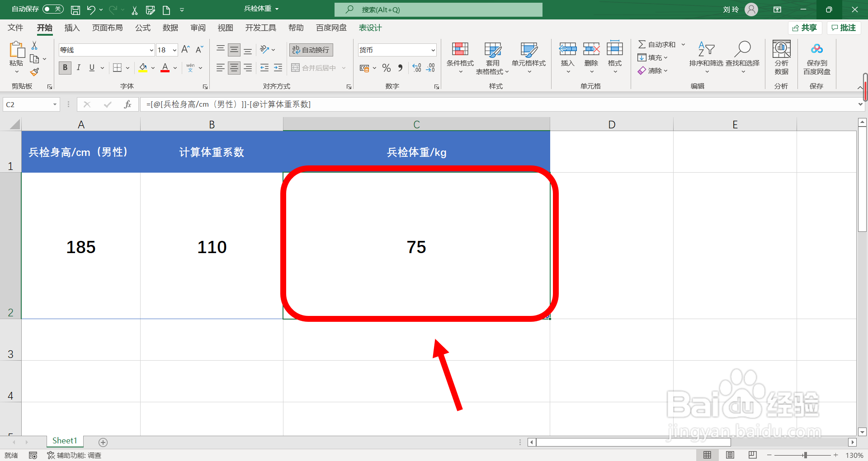This screenshot has height=461, width=868.
Task: Open Sort and Filter (排序和筛选)
Action: pyautogui.click(x=706, y=58)
